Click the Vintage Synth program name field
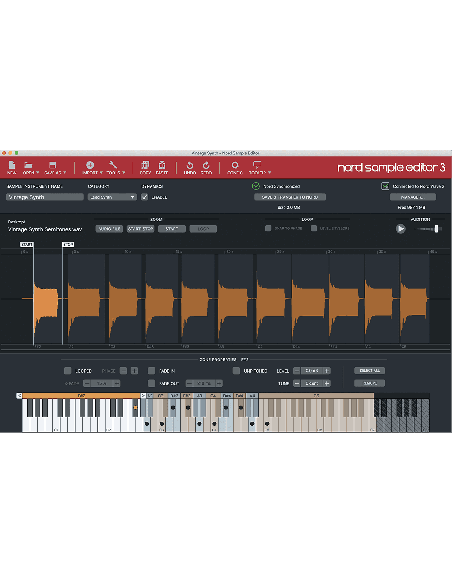The height and width of the screenshot is (584, 452). point(45,197)
